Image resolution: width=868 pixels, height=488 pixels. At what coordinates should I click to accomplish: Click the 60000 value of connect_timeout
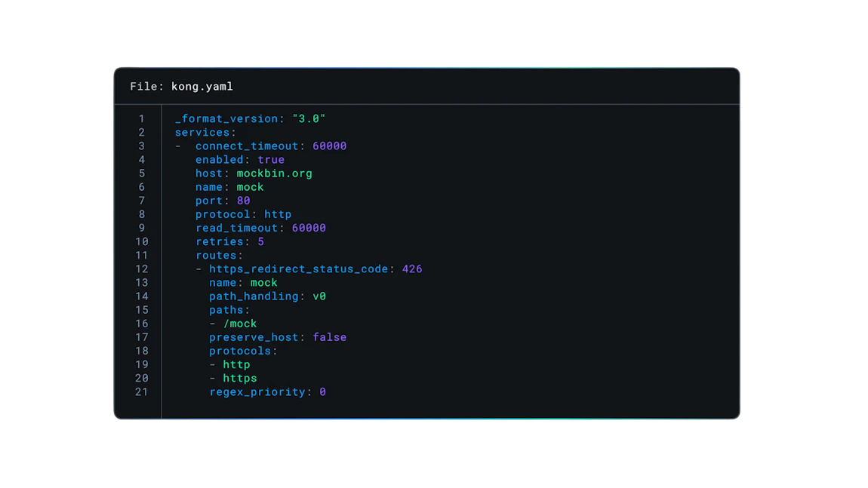tap(329, 146)
